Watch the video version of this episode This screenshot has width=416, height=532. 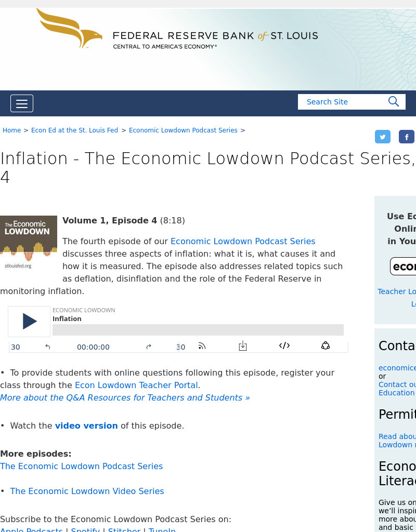click(86, 425)
